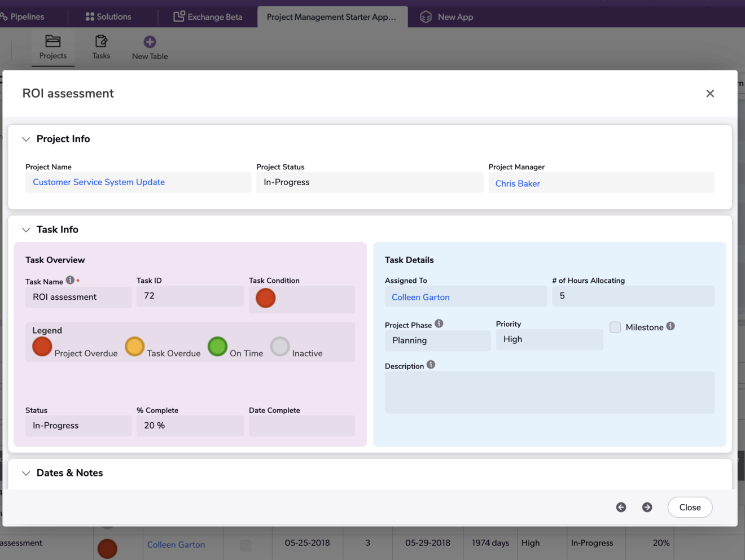
Task: Click the Project Phase info icon
Action: [439, 323]
